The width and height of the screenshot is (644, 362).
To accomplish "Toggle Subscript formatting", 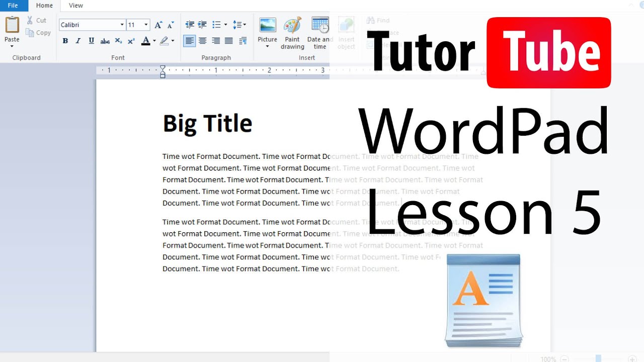I will [x=118, y=41].
